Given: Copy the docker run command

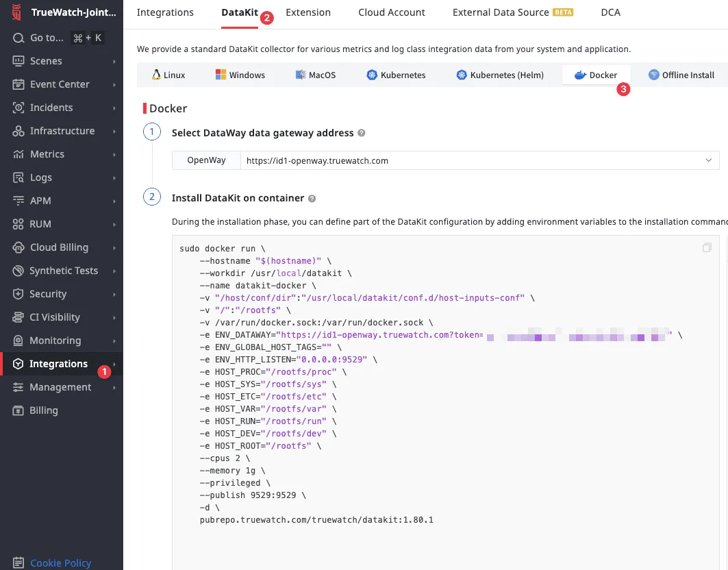Looking at the screenshot, I should (707, 247).
